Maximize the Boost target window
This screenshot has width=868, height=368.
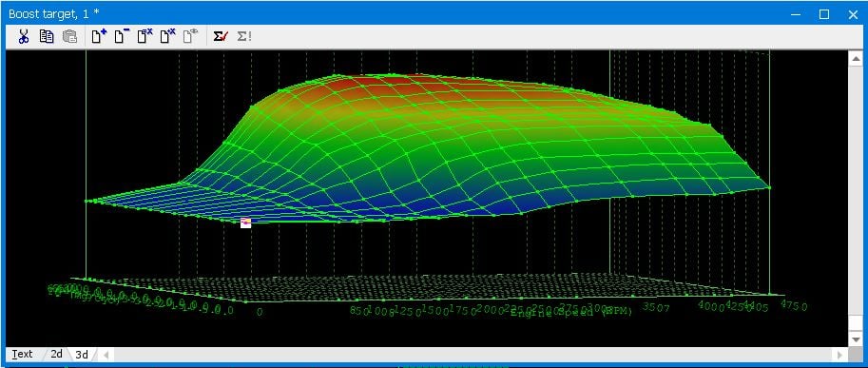(x=824, y=14)
